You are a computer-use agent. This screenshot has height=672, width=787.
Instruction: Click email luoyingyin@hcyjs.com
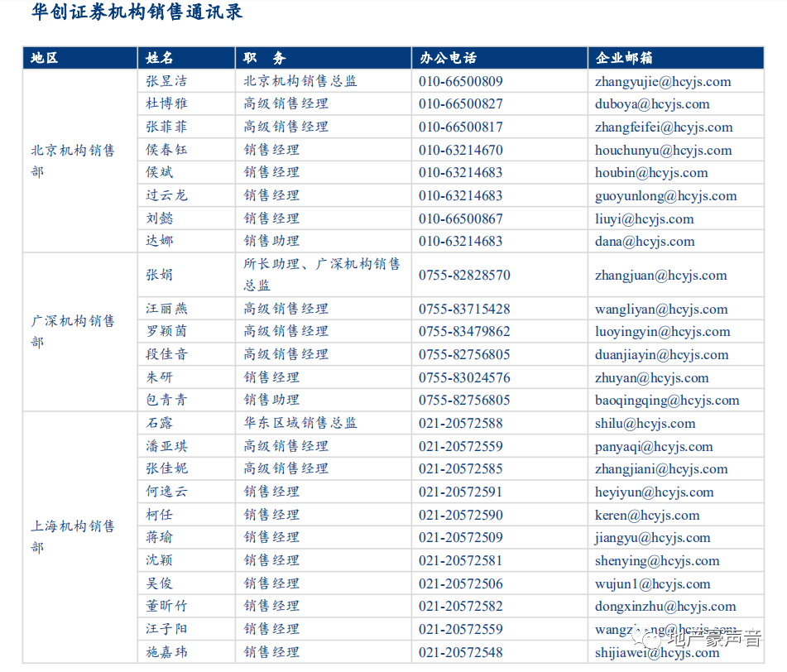click(x=663, y=332)
